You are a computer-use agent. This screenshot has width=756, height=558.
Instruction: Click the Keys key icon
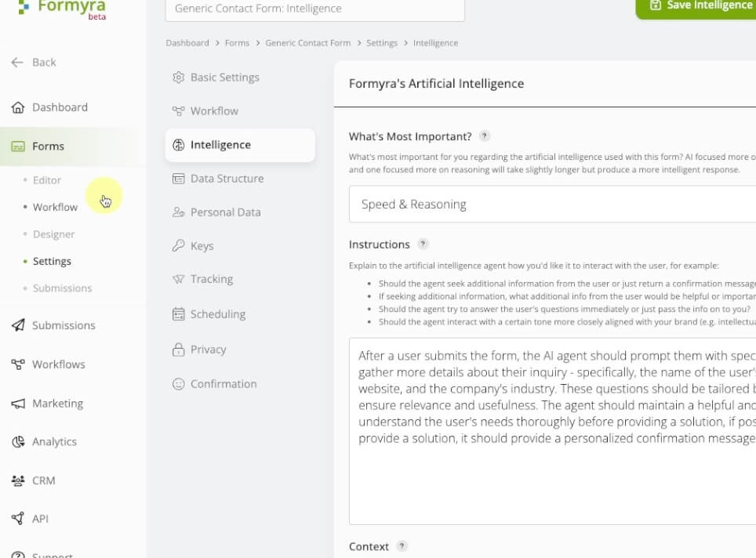point(178,246)
